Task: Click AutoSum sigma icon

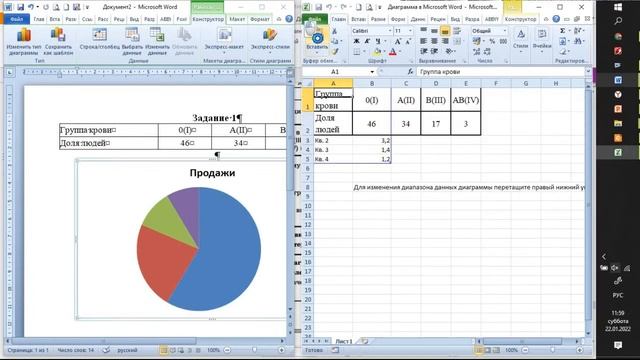Action: click(562, 31)
